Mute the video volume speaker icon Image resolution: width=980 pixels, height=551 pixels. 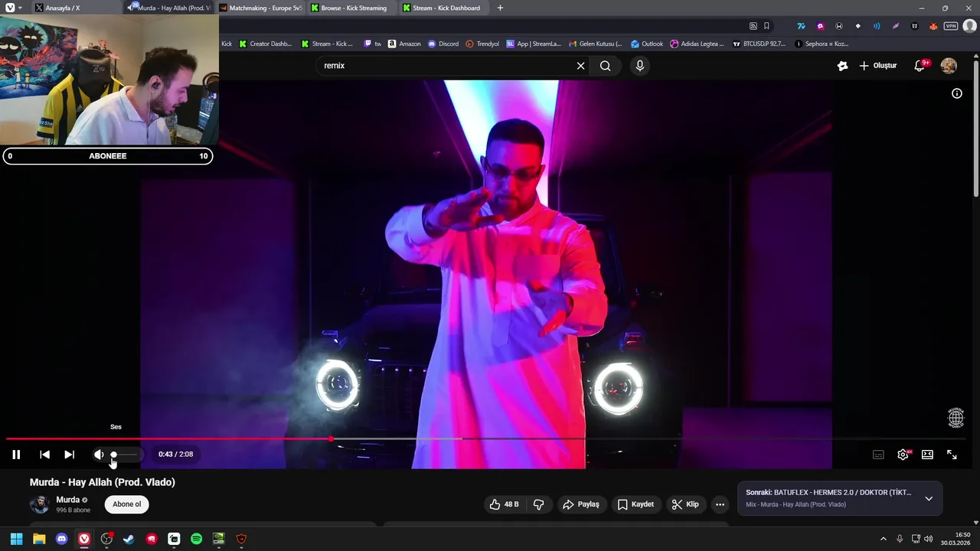coord(99,455)
